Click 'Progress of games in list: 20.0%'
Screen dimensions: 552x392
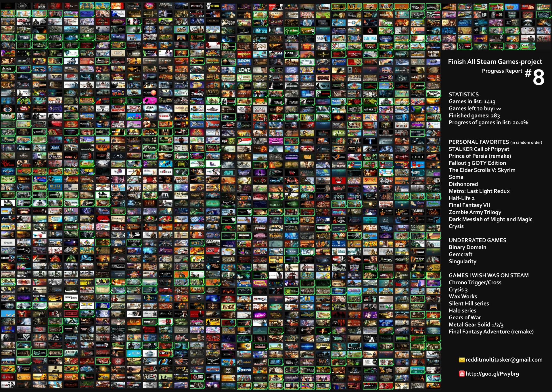[x=488, y=122]
